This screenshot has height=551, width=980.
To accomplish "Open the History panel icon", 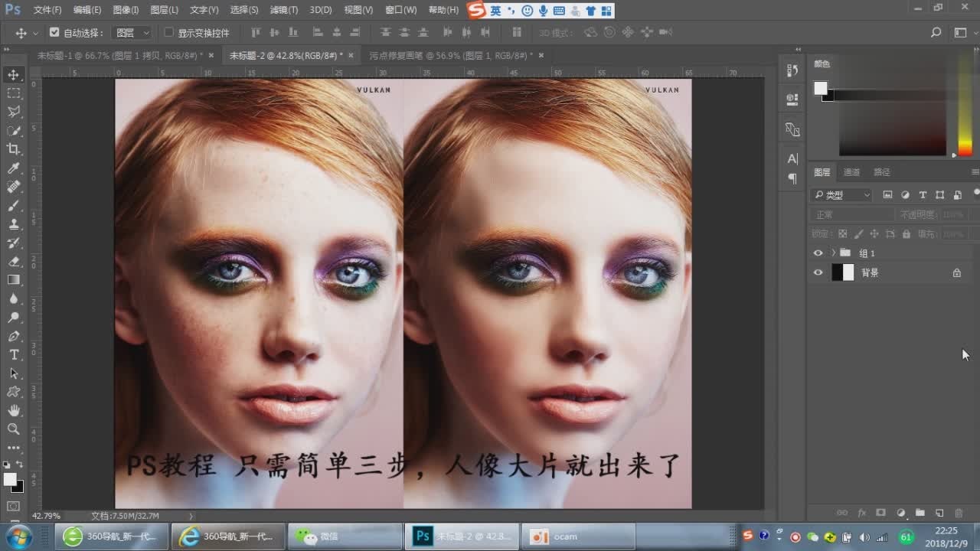I will (x=792, y=70).
